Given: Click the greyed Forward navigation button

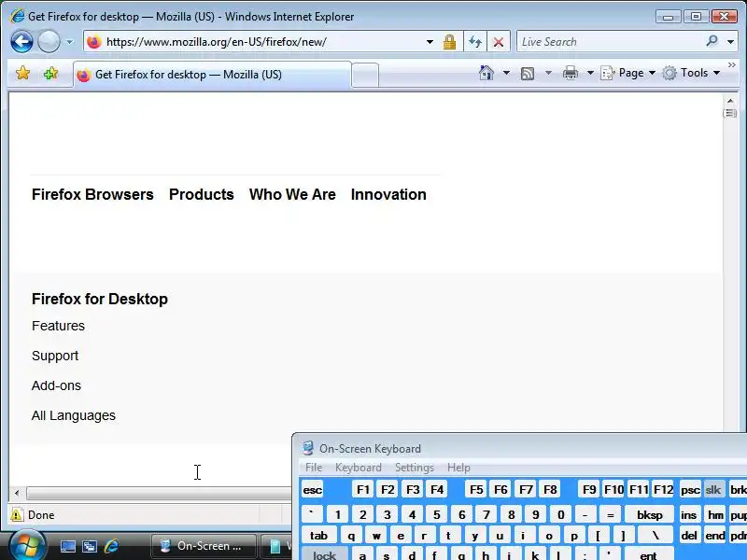Looking at the screenshot, I should [x=49, y=42].
